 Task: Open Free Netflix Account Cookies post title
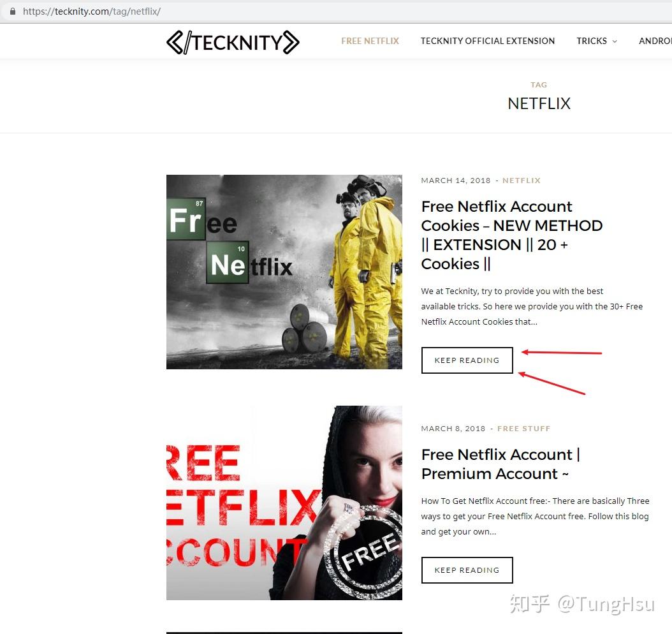click(x=512, y=235)
